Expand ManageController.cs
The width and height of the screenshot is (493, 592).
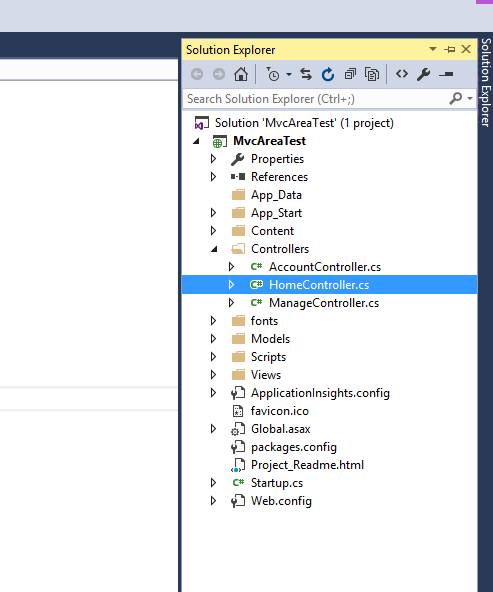(231, 303)
